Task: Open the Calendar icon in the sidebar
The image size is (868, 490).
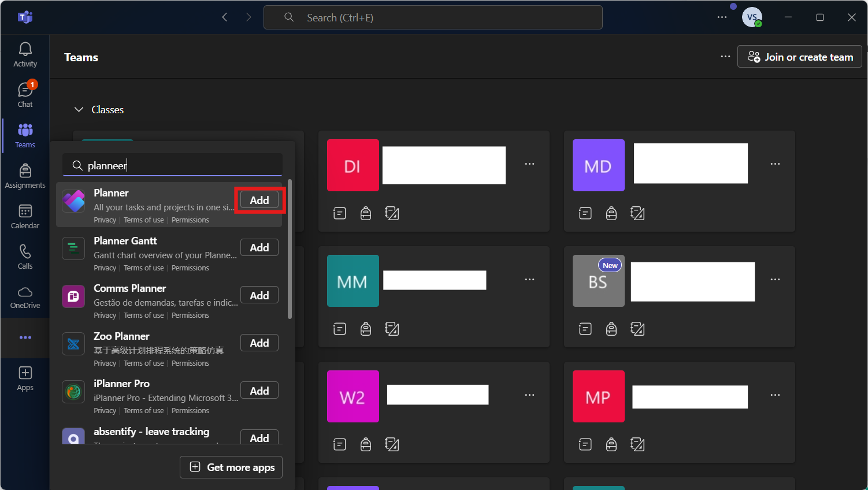Action: [25, 216]
